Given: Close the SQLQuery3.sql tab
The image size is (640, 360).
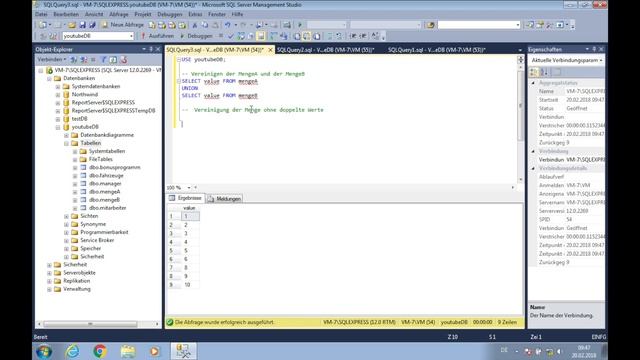Looking at the screenshot, I should pyautogui.click(x=270, y=50).
